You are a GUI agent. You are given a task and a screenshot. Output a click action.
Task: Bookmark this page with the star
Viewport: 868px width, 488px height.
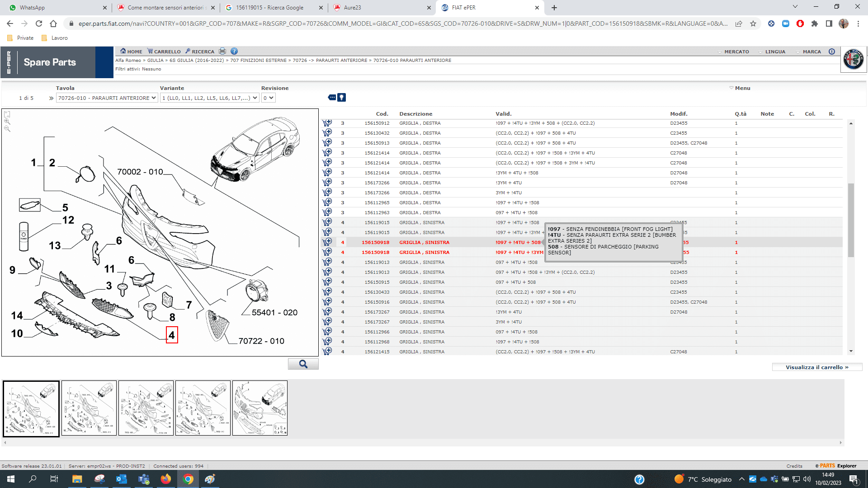click(753, 23)
